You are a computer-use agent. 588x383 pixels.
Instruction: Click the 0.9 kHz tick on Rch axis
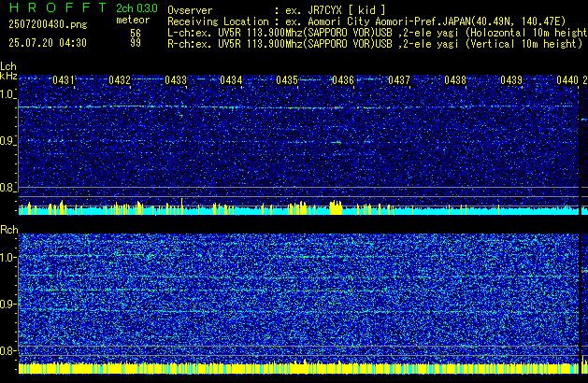[x=7, y=304]
